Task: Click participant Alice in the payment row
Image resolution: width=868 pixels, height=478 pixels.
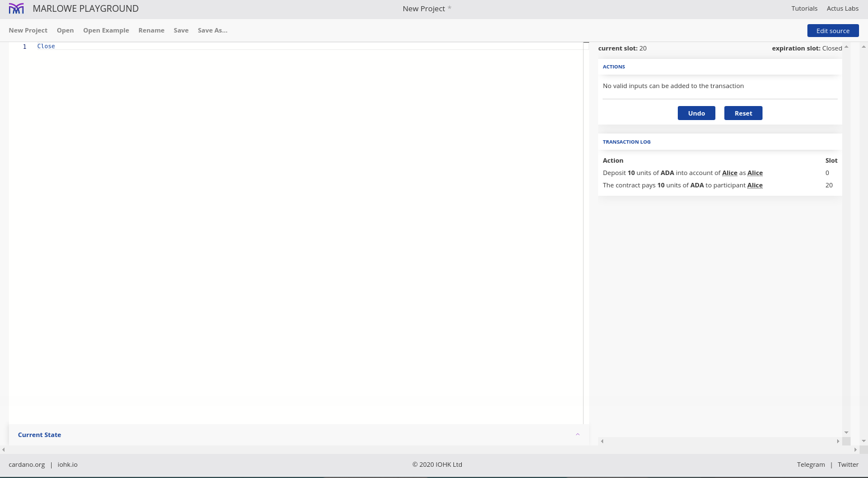Action: [755, 185]
